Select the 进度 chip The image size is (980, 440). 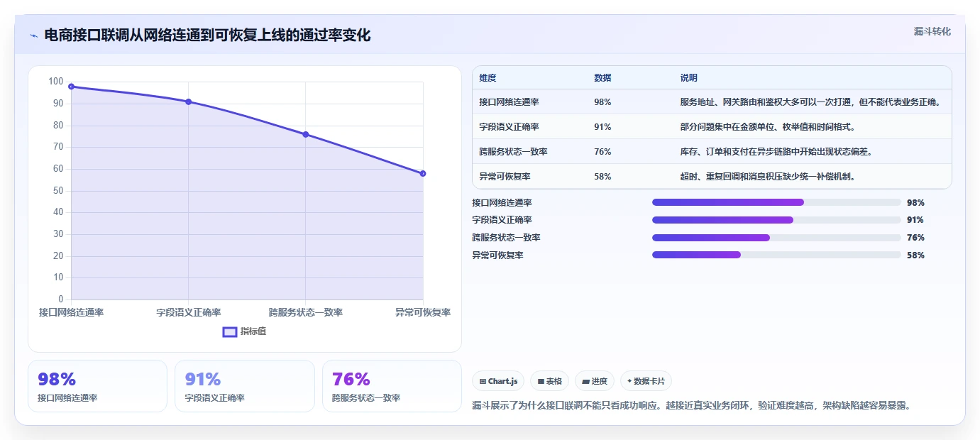tap(595, 381)
